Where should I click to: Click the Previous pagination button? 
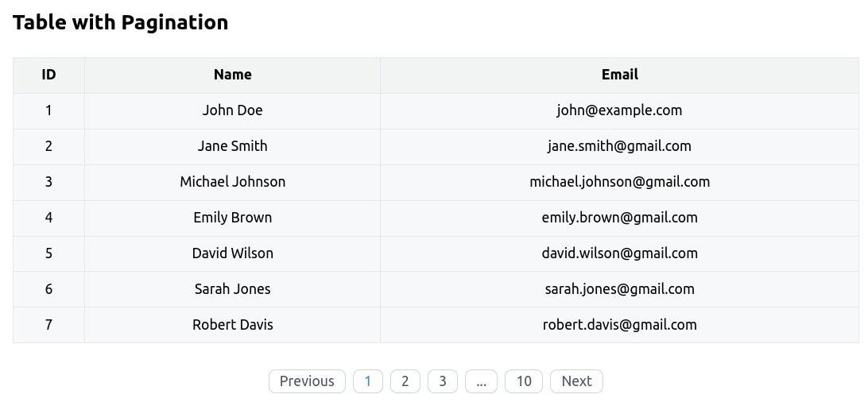pyautogui.click(x=307, y=381)
